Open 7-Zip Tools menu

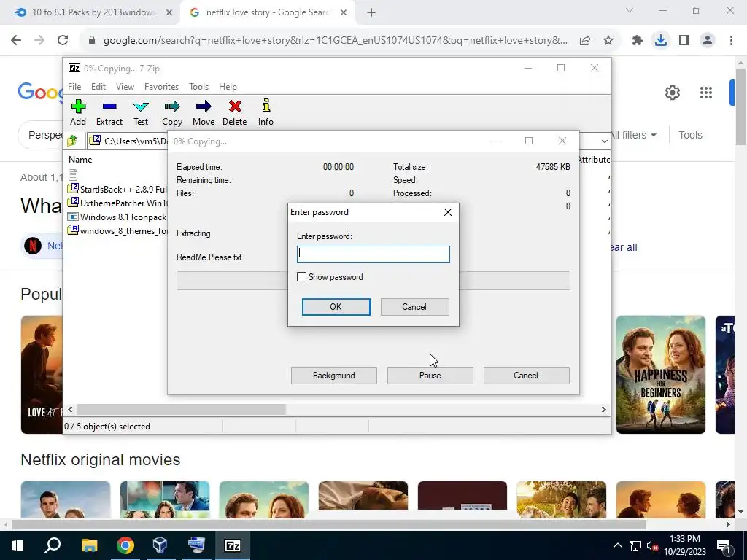[x=198, y=87]
